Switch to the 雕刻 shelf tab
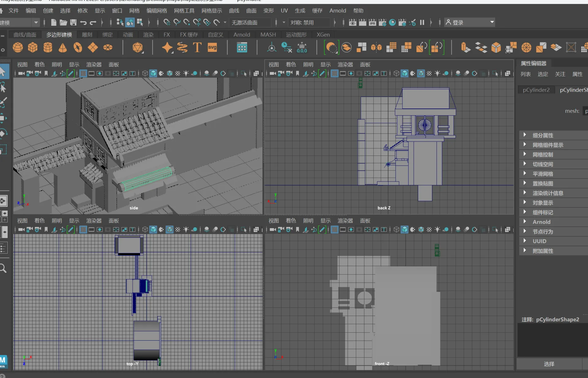 click(x=87, y=35)
